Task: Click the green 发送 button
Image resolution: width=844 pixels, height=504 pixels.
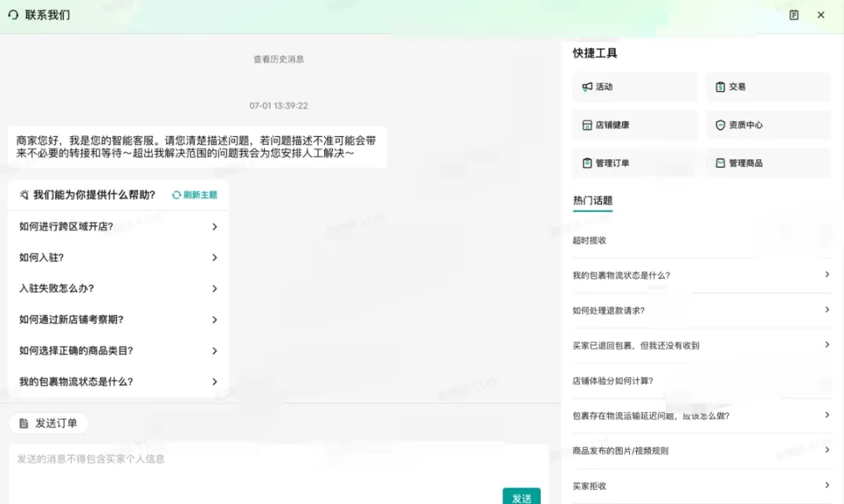Action: coord(521,497)
